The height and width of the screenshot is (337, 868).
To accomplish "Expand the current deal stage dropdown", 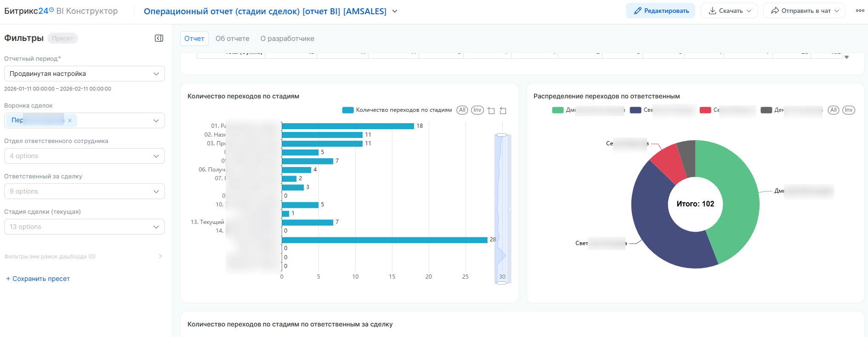I will coord(85,227).
